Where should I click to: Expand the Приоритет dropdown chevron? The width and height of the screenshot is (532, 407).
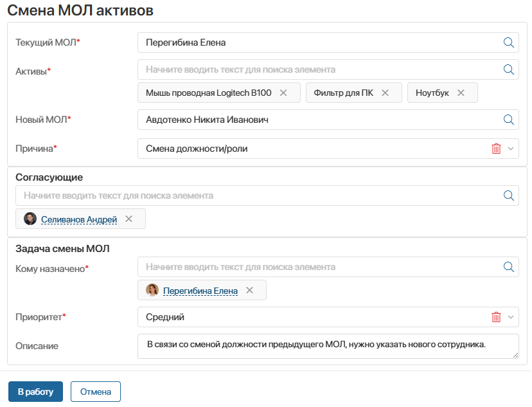point(511,317)
